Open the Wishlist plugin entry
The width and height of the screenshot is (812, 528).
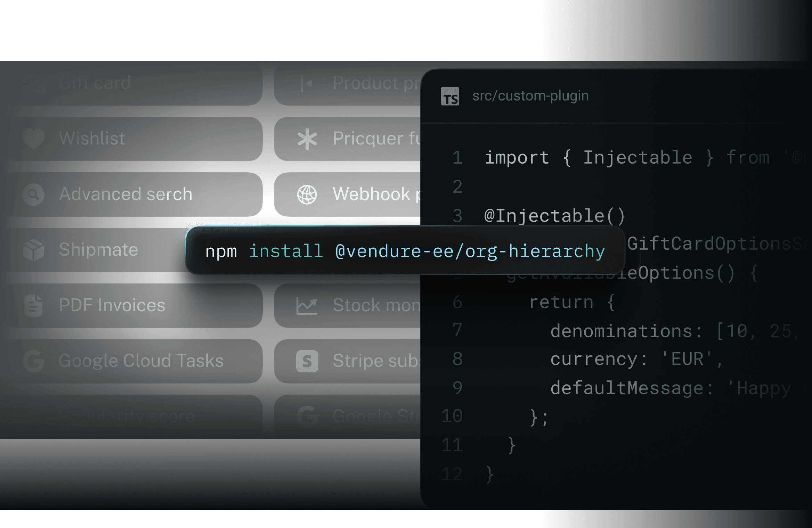coord(92,138)
